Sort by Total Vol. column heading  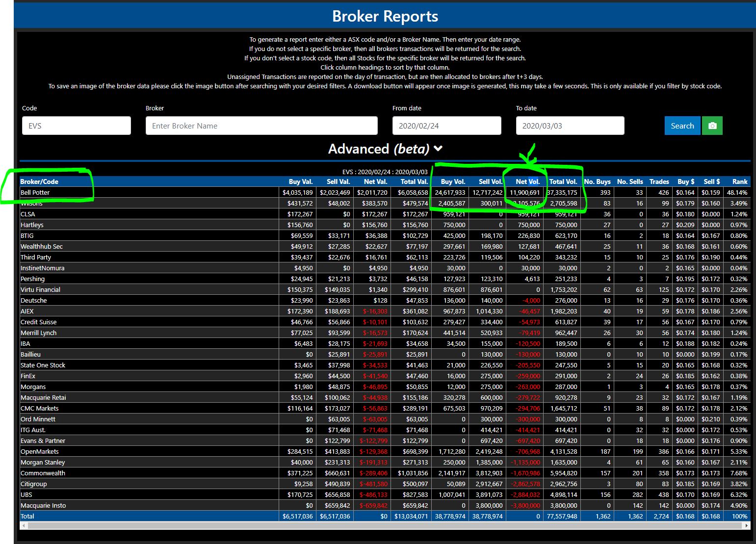tap(563, 181)
